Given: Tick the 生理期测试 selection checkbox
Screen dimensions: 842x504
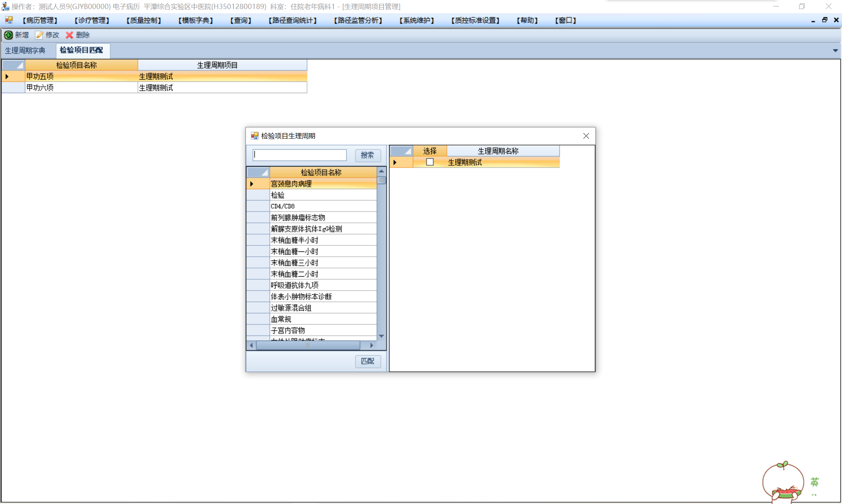Looking at the screenshot, I should tap(430, 162).
